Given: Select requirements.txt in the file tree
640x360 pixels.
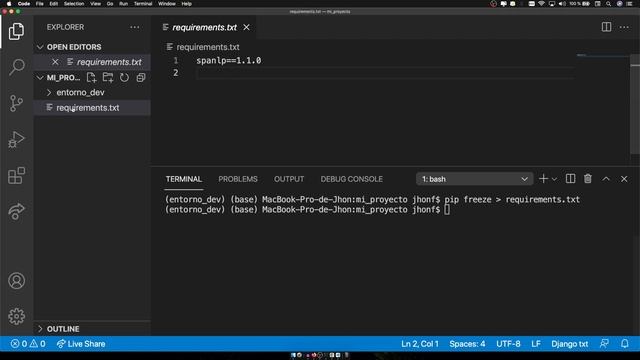Looking at the screenshot, I should click(92, 108).
